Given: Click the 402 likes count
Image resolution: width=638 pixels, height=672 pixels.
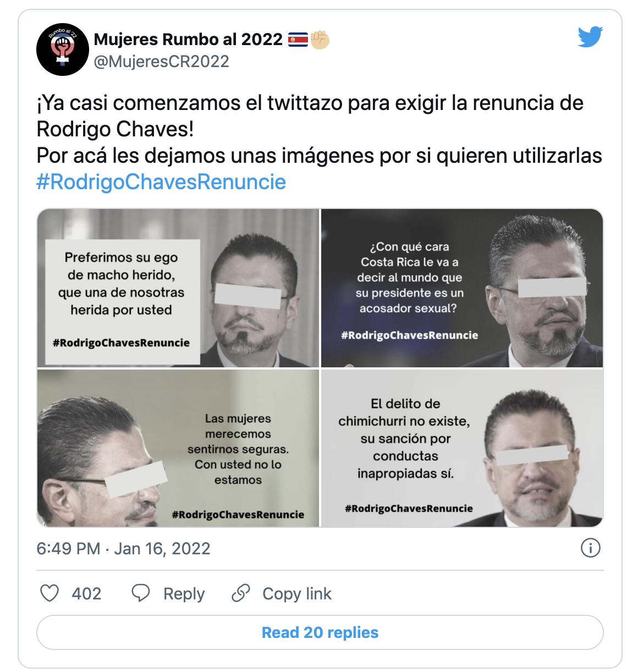Looking at the screenshot, I should 86,594.
